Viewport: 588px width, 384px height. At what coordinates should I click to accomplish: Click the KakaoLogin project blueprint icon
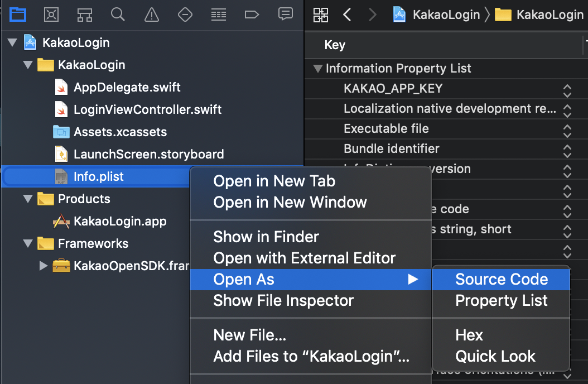point(30,42)
